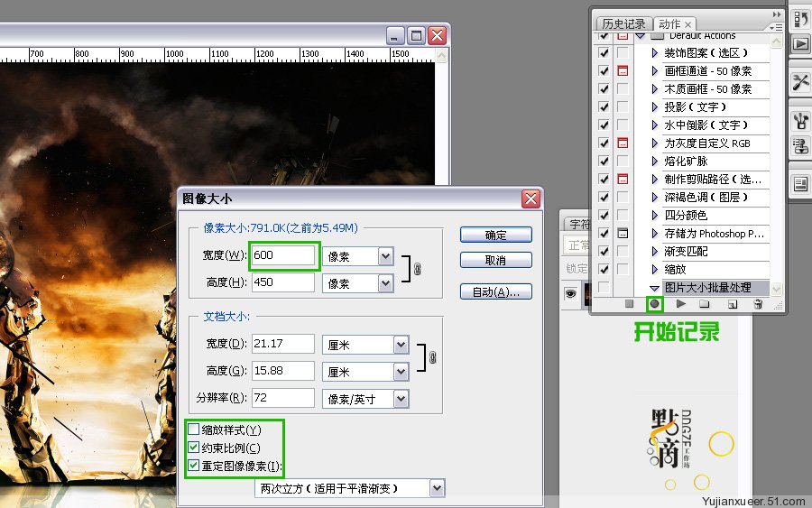Uncheck the 约束比例 checkbox

pyautogui.click(x=194, y=447)
